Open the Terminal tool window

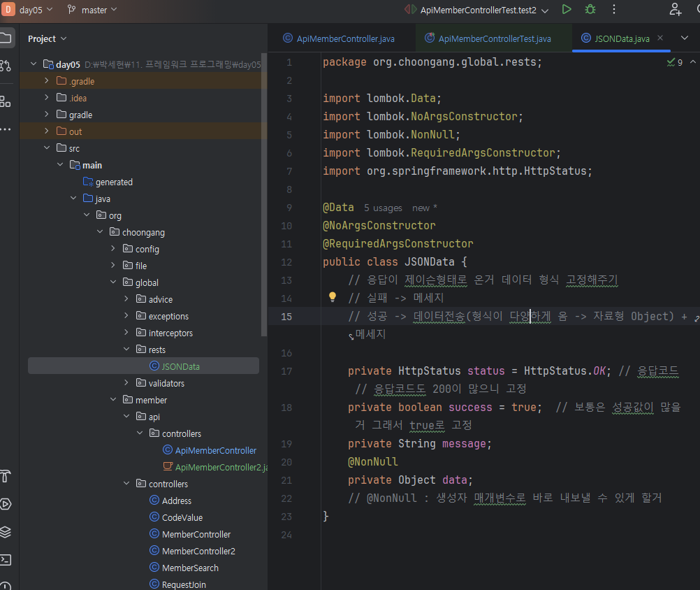pyautogui.click(x=6, y=559)
